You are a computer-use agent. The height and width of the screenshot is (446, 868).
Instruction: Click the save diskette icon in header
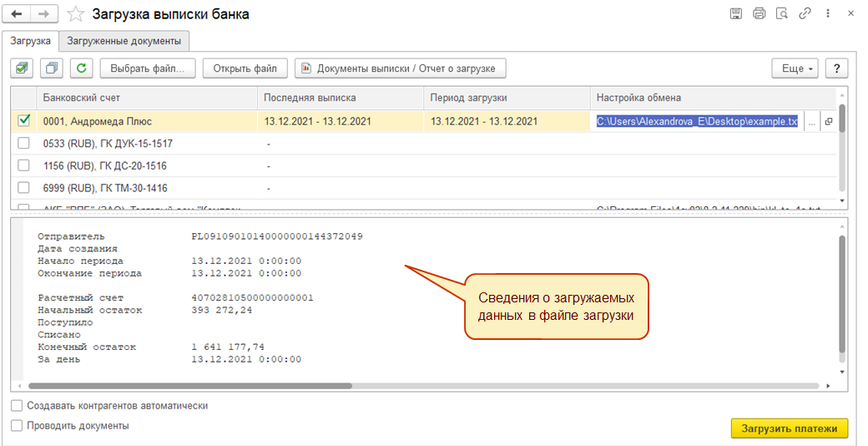point(735,14)
